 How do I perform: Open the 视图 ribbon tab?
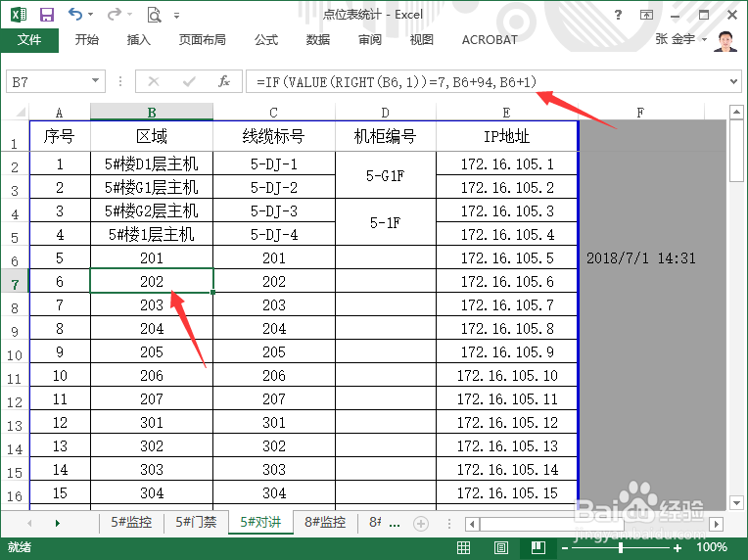point(422,40)
